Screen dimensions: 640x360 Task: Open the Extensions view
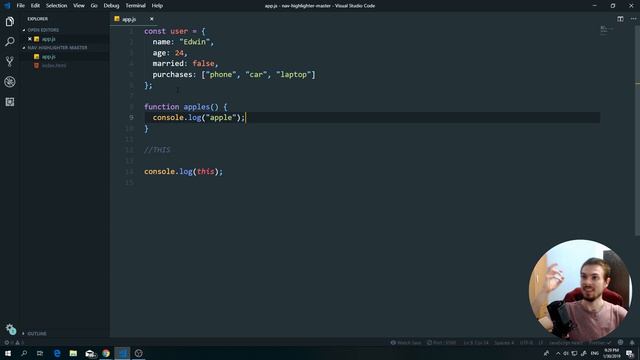(x=10, y=102)
